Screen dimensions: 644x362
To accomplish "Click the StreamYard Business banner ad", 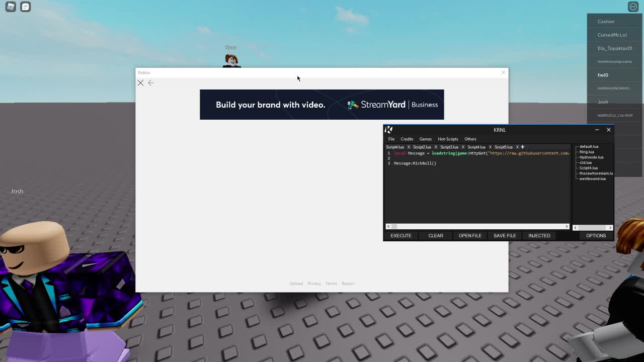I will click(322, 105).
